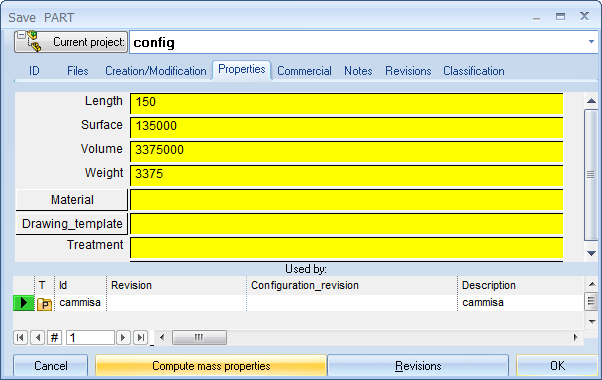Go to first record navigation button
602x380 pixels.
coord(20,338)
